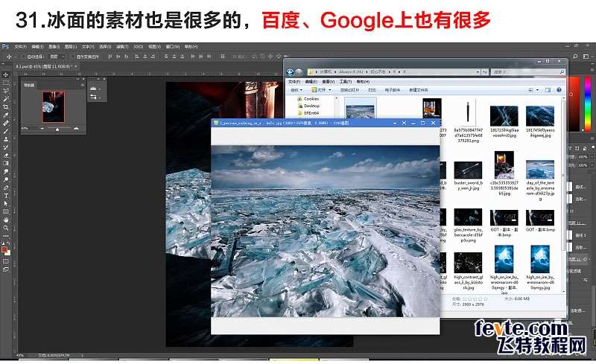596x364 pixels.
Task: Click the foreground red color swatch
Action: (4, 249)
